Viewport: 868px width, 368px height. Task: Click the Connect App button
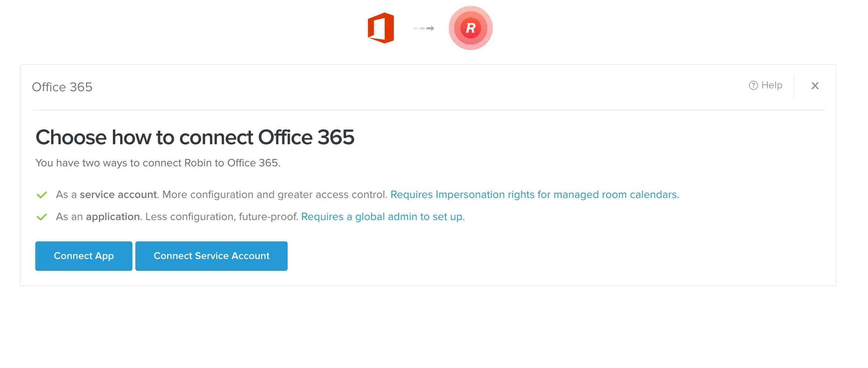pyautogui.click(x=84, y=256)
